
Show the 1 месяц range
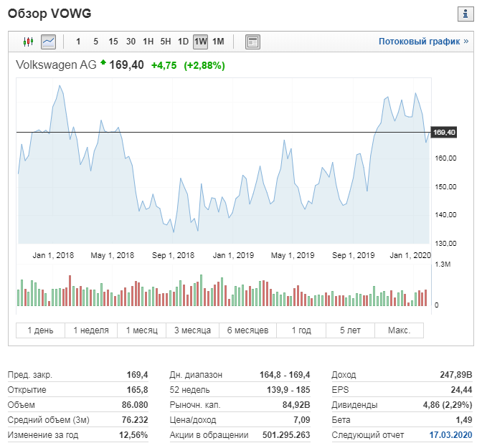click(142, 330)
